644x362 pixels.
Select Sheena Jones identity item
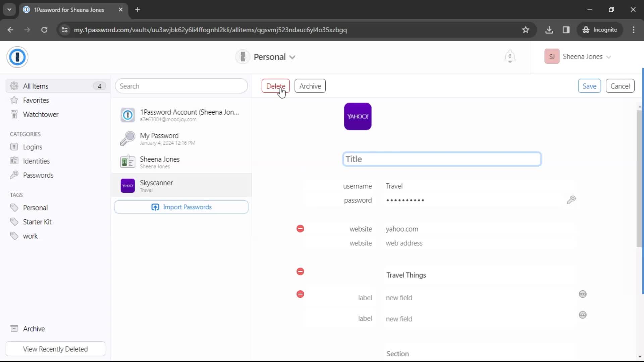(181, 162)
